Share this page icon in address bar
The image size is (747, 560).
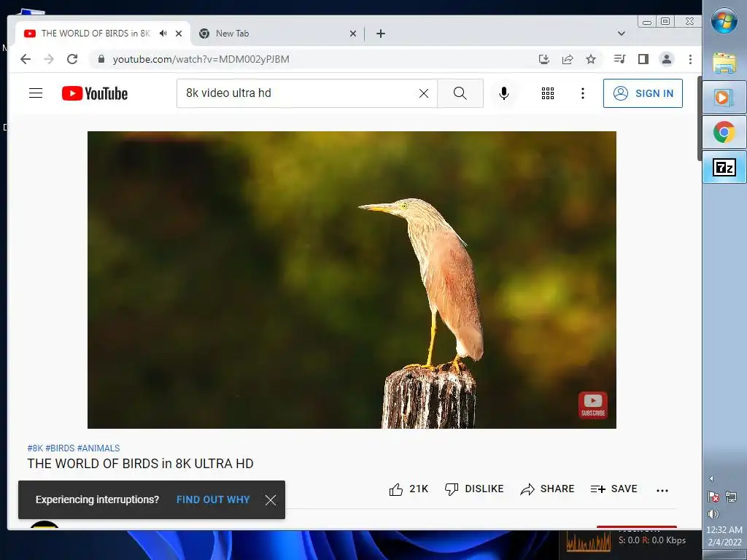[568, 59]
